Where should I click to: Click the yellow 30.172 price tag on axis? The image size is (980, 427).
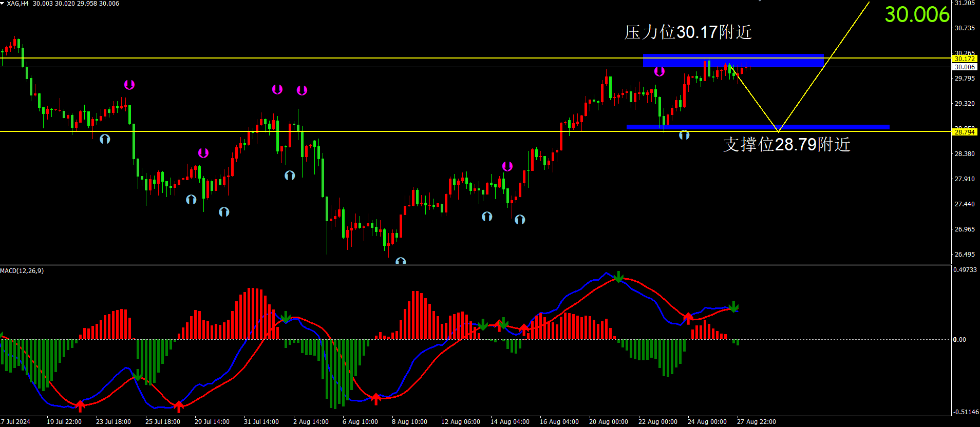click(965, 59)
